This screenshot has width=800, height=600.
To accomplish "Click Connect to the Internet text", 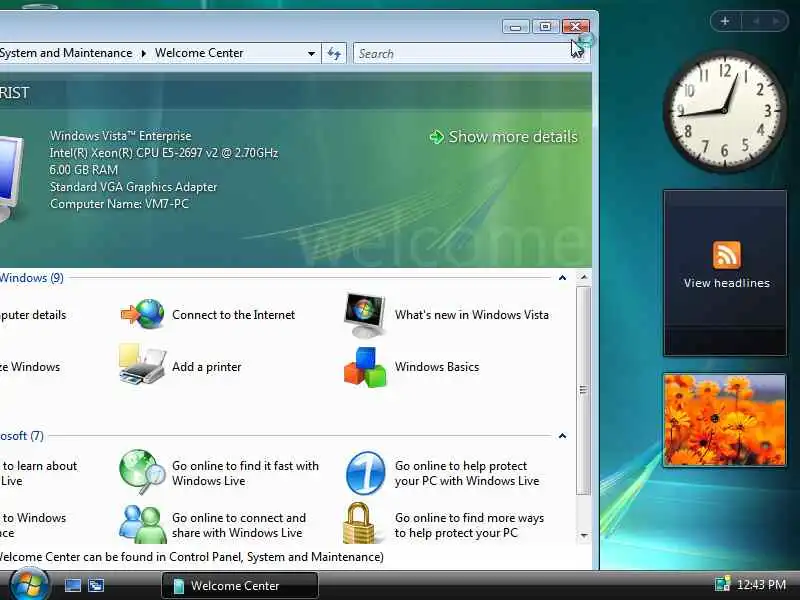I will coord(233,315).
